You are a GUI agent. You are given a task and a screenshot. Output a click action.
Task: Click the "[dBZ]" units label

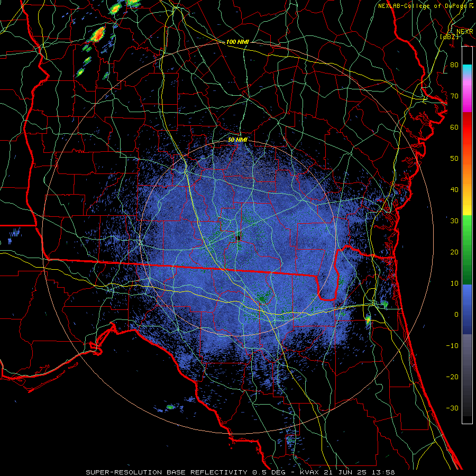(x=449, y=36)
